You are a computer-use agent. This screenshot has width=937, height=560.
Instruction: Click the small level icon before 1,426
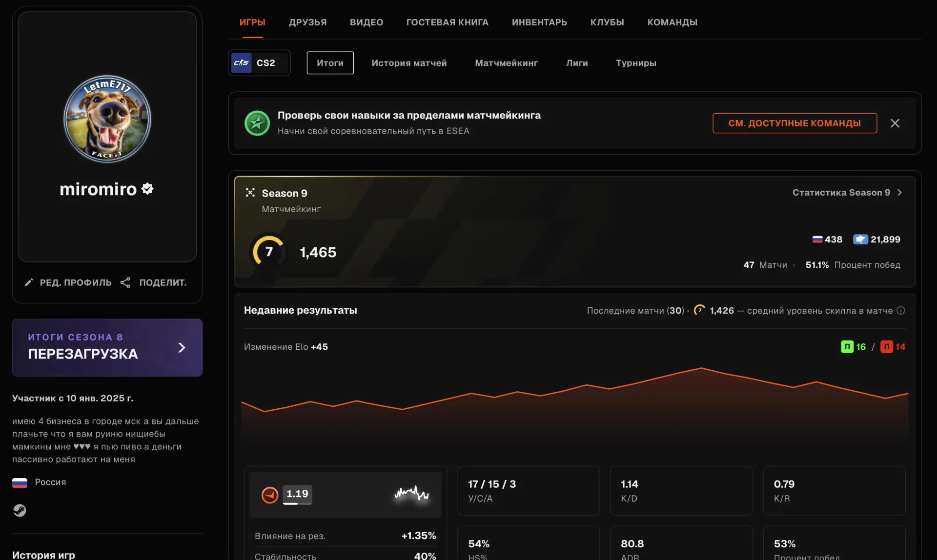coord(699,310)
